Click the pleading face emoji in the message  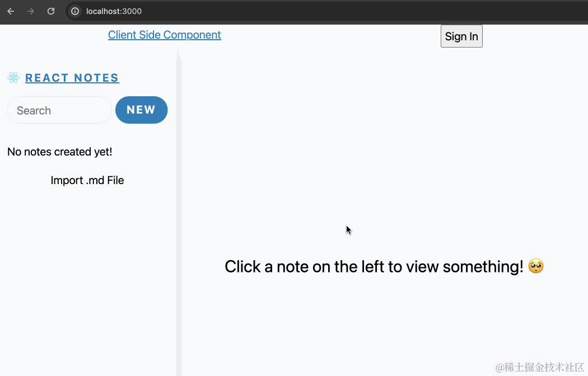click(x=535, y=266)
